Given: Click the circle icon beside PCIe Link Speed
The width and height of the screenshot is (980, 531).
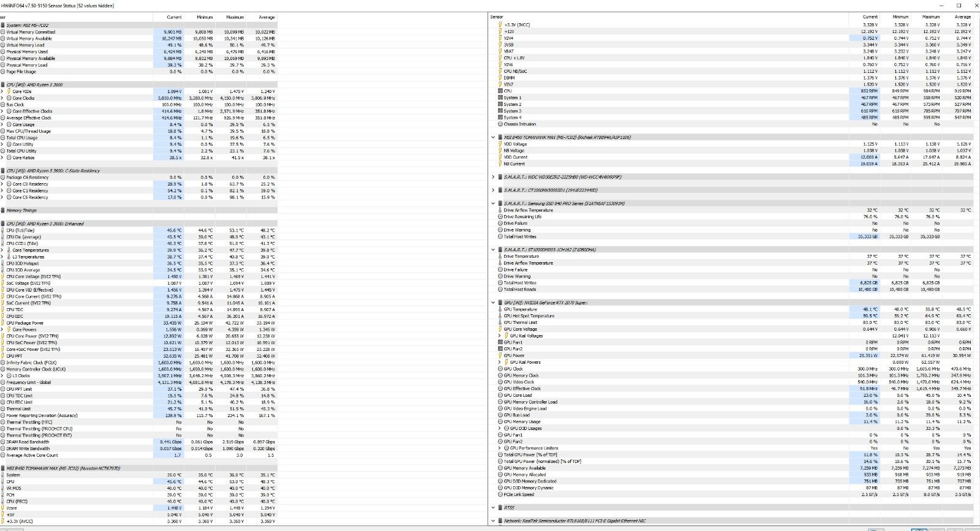Looking at the screenshot, I should pos(500,494).
